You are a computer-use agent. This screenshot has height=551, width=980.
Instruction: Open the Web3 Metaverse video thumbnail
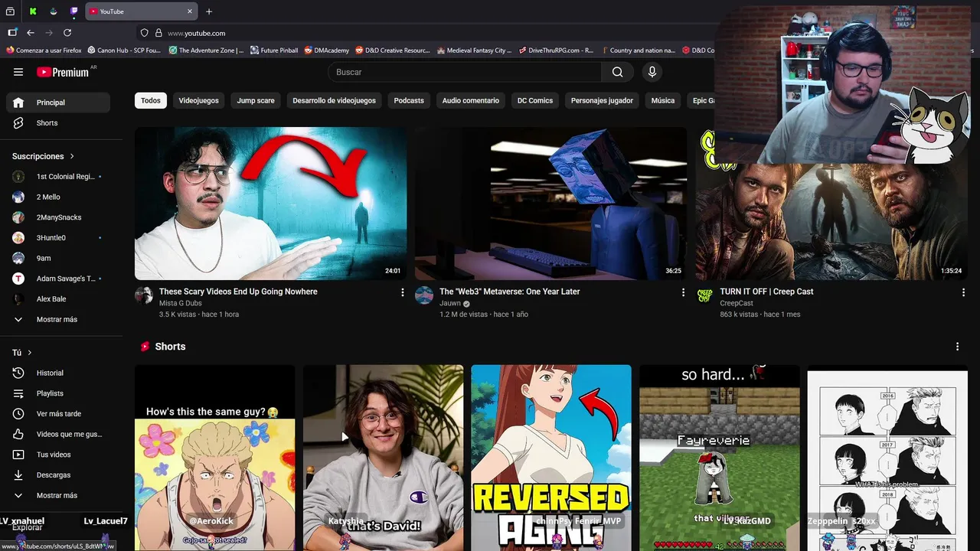tap(551, 204)
